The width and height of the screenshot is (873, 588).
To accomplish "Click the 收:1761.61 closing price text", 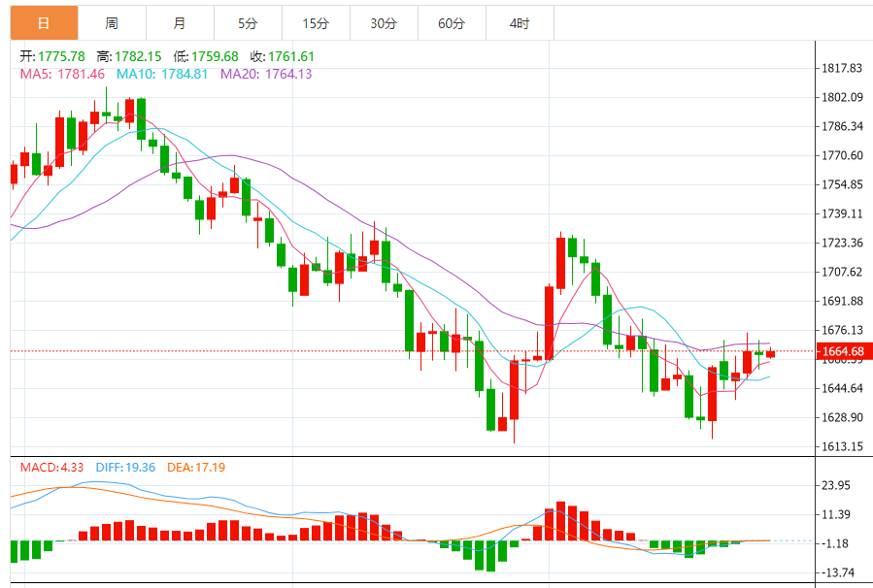I will pyautogui.click(x=283, y=56).
